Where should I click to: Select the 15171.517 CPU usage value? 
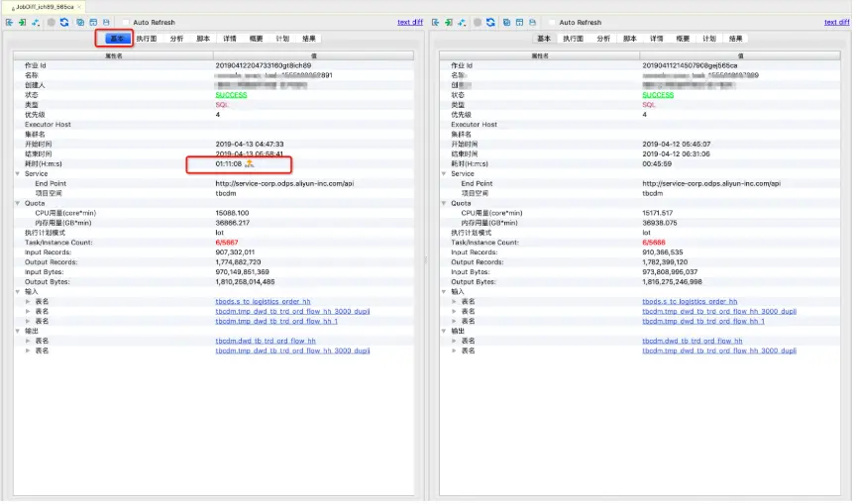658,213
